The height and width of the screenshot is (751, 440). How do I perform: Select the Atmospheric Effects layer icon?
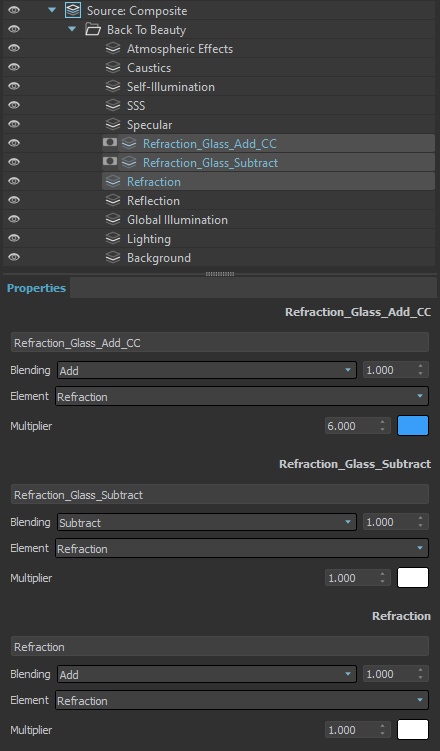tap(113, 48)
